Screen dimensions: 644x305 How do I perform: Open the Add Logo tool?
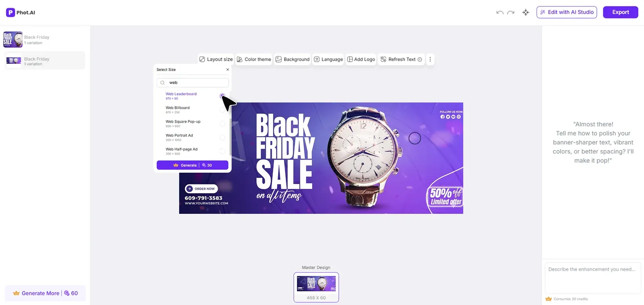(x=361, y=59)
